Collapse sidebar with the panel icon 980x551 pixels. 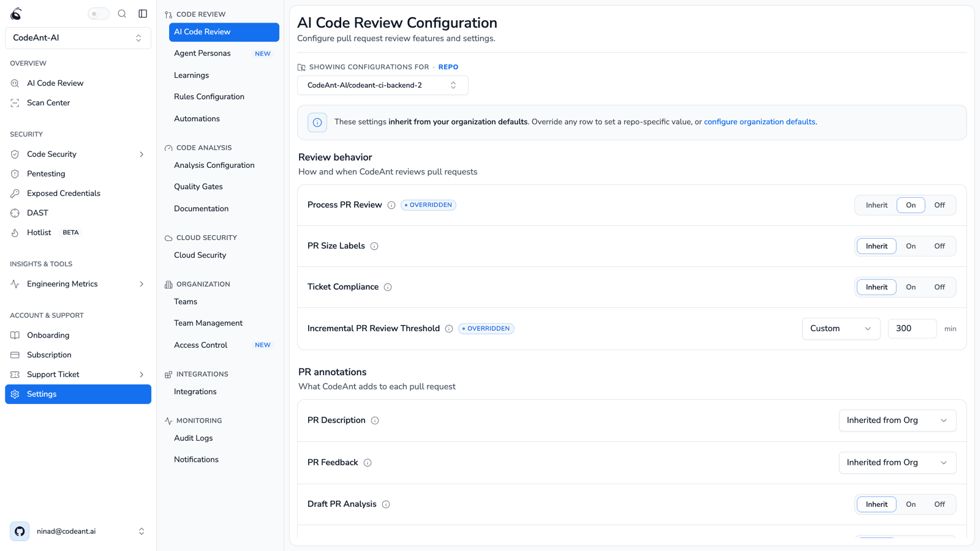pos(143,13)
